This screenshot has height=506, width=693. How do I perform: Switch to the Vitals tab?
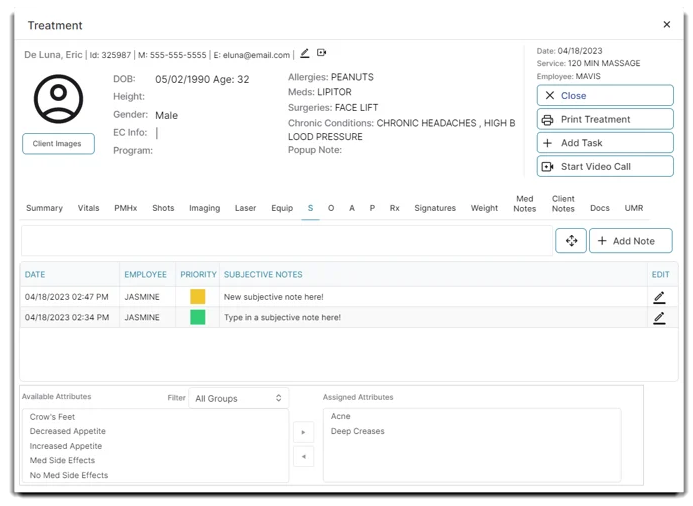88,208
